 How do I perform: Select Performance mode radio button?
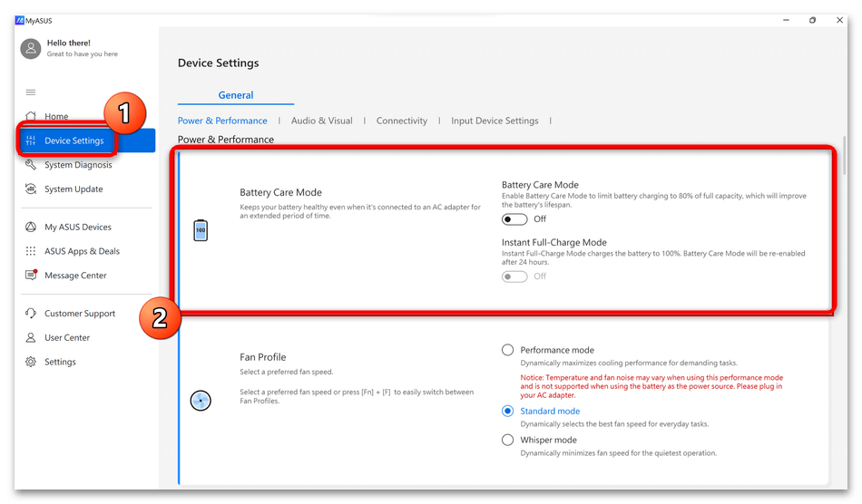[x=507, y=350]
